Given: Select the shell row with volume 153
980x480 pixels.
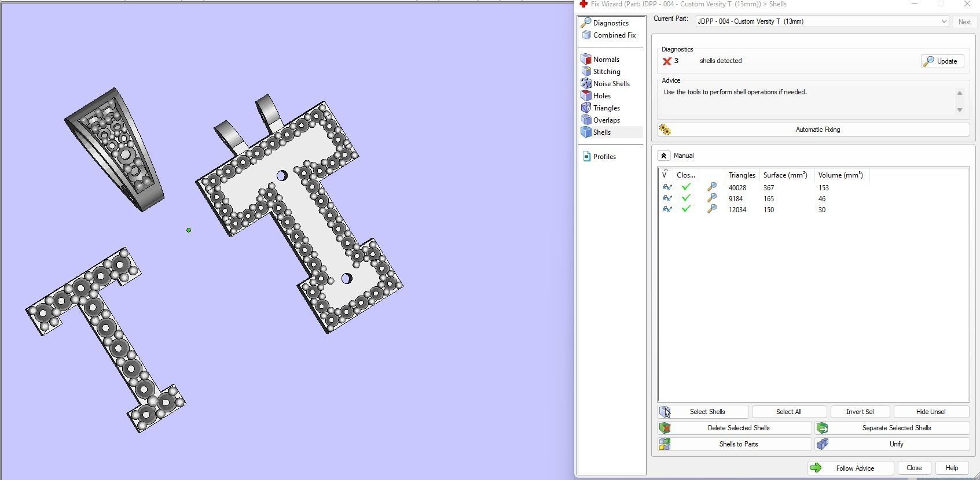Looking at the screenshot, I should (x=813, y=187).
